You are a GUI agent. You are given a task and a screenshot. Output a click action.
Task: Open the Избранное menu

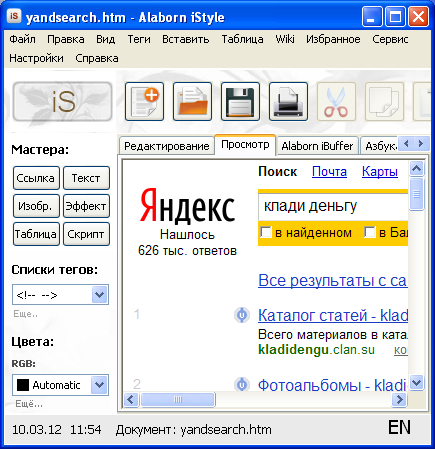[x=333, y=39]
